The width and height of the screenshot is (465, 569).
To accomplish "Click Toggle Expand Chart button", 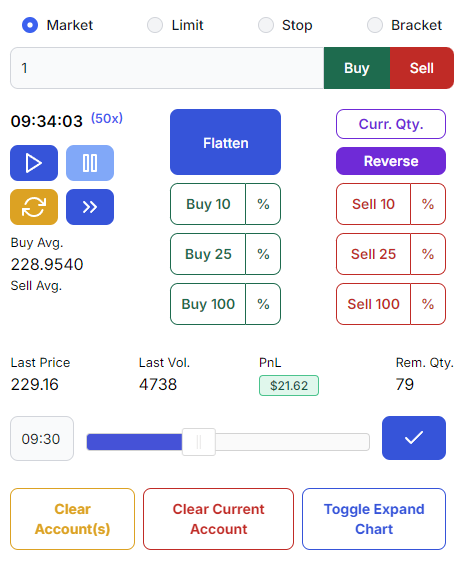I will [374, 519].
